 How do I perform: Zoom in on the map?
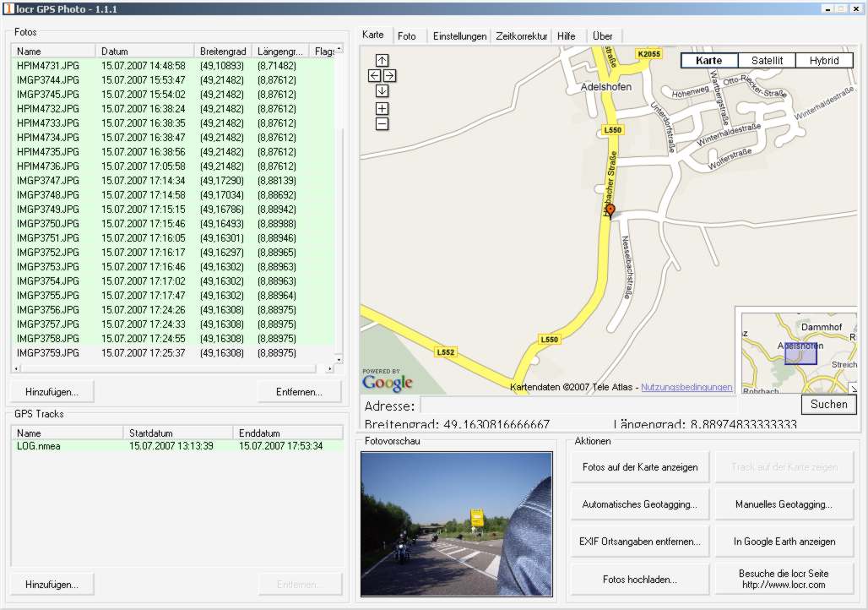coord(382,109)
